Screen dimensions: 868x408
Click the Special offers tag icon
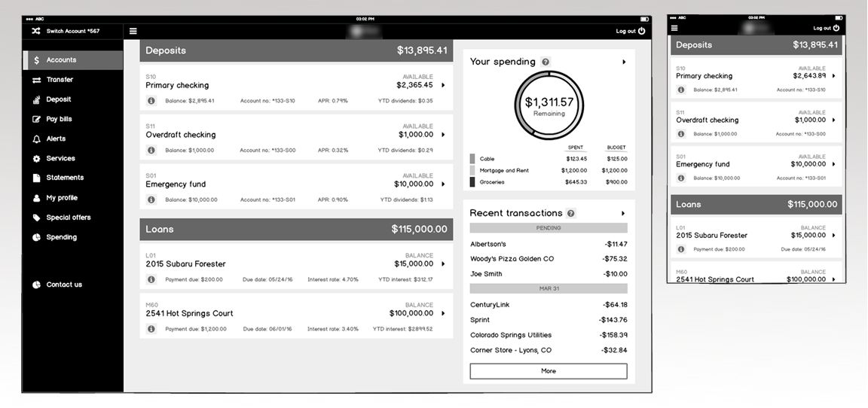36,218
